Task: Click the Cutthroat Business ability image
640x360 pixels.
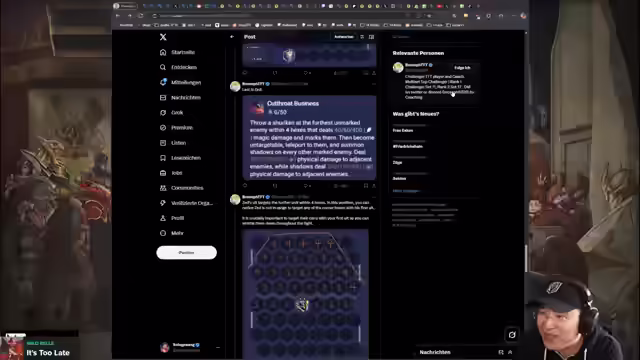Action: (309, 138)
